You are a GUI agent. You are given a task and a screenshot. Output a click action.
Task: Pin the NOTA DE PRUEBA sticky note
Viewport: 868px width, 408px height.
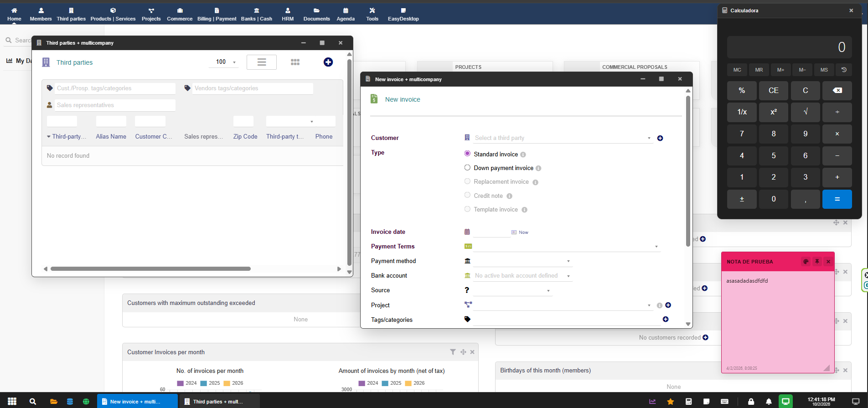(817, 262)
